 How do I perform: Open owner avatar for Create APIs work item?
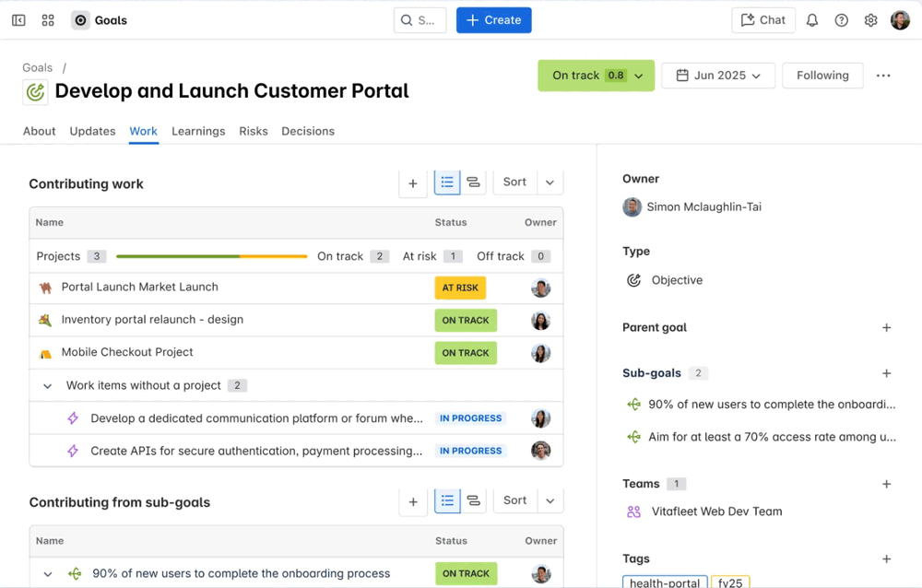pos(541,451)
